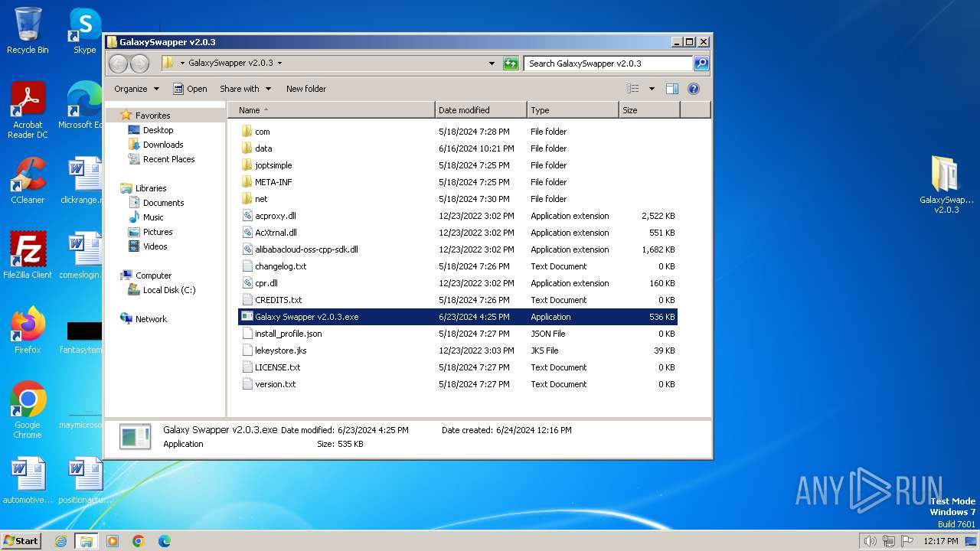
Task: Open Internet Explorer from taskbar
Action: [60, 541]
